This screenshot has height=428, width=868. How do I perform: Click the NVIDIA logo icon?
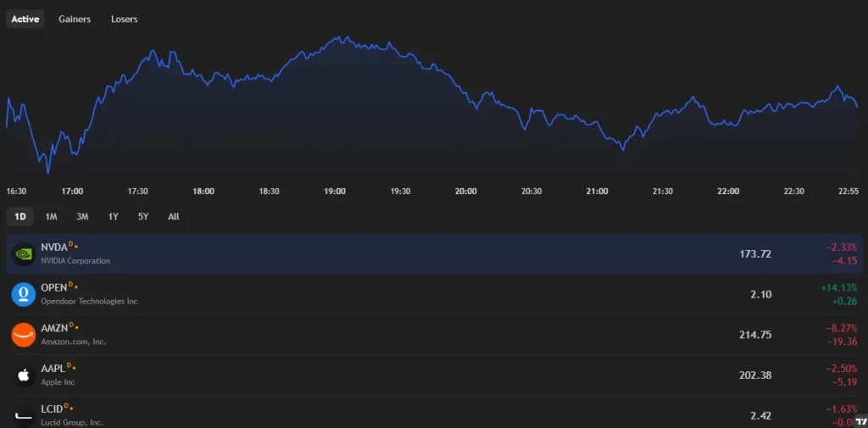(23, 253)
